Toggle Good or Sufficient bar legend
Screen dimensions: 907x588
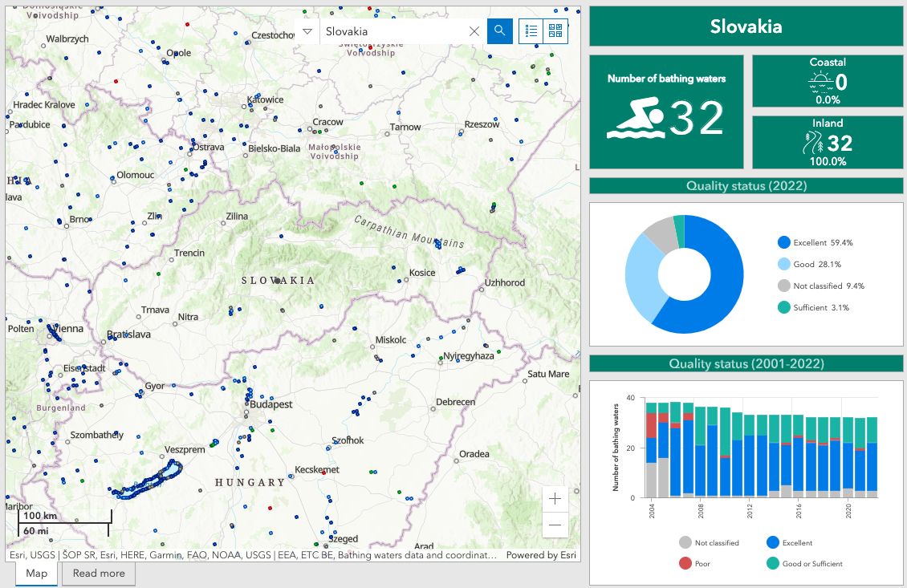[774, 564]
